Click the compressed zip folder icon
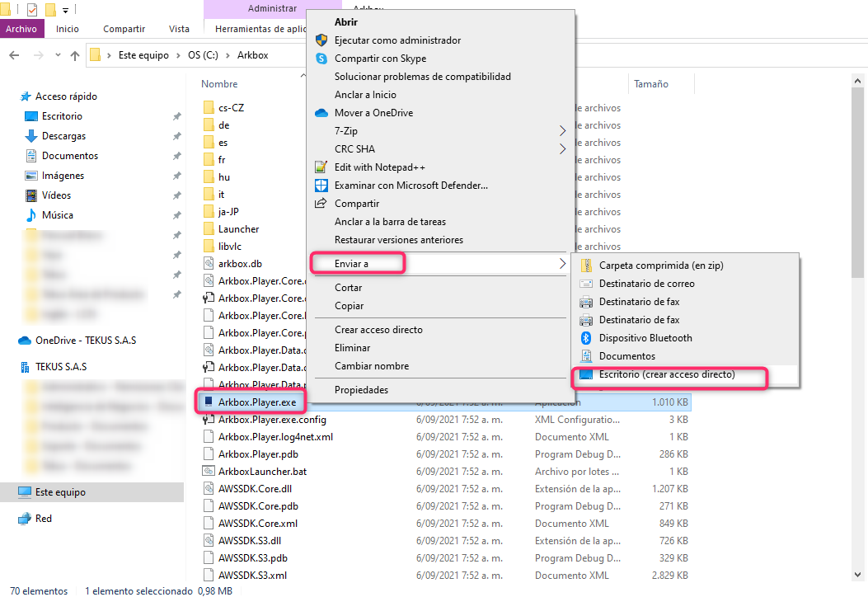Image resolution: width=868 pixels, height=597 pixels. click(586, 266)
